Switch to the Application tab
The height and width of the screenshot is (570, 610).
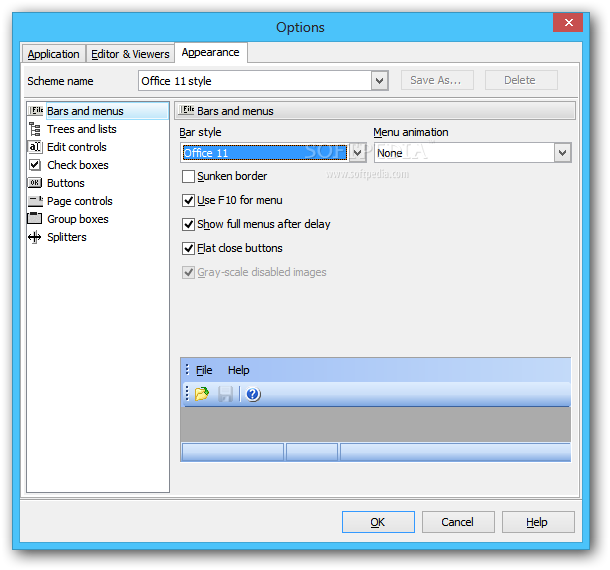[x=53, y=54]
